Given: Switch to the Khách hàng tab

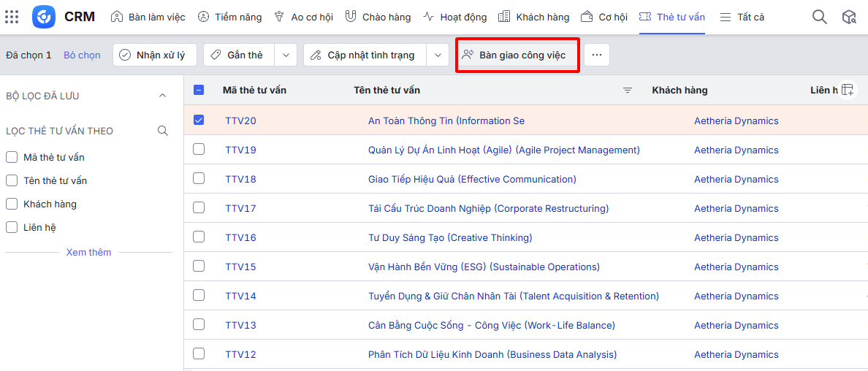Looking at the screenshot, I should 534,17.
